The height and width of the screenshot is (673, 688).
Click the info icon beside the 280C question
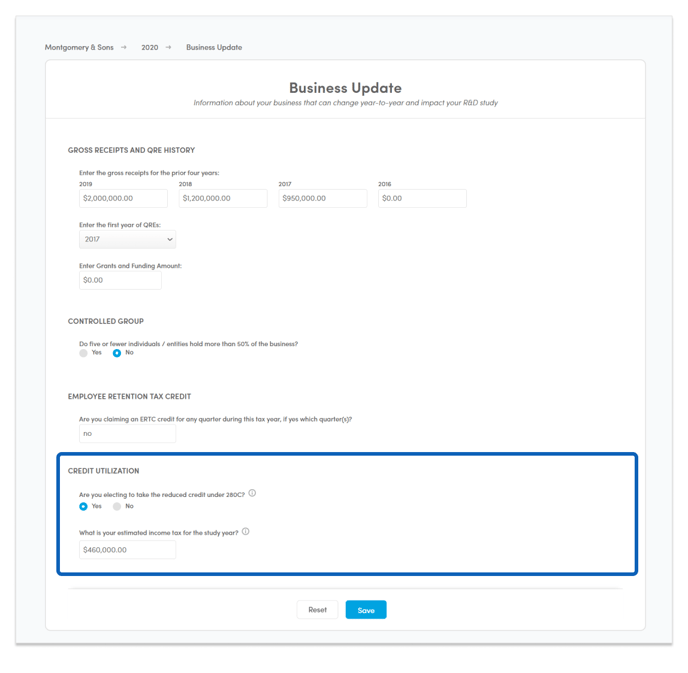pos(252,493)
